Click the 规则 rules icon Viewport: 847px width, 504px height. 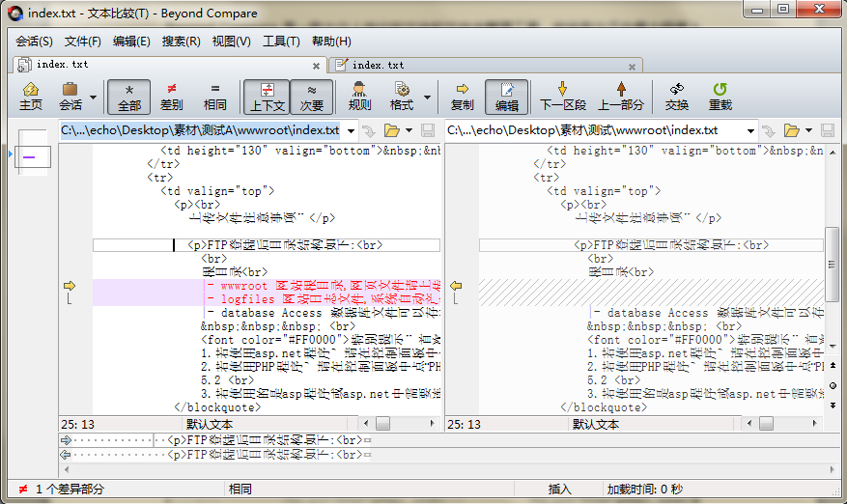click(x=359, y=96)
